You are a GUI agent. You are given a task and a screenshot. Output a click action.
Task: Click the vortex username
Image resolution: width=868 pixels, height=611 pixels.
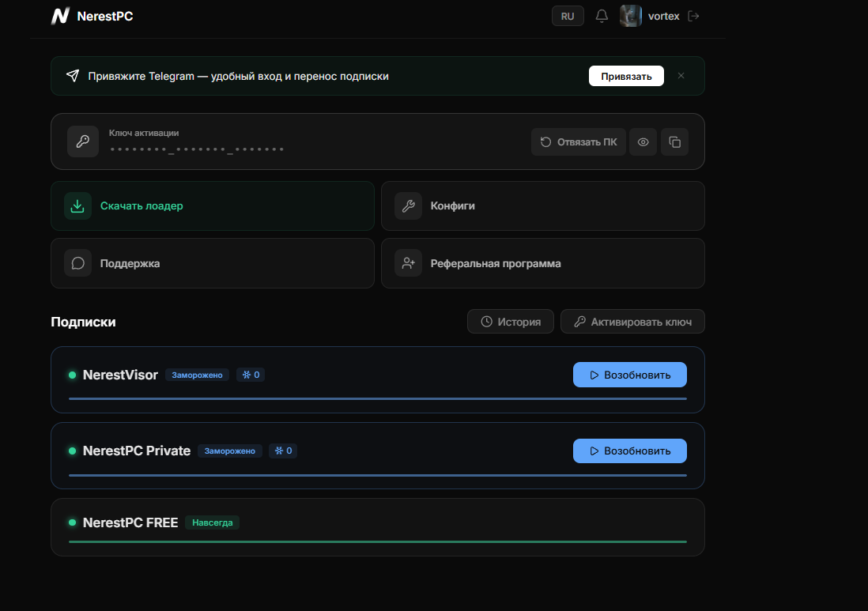click(663, 17)
